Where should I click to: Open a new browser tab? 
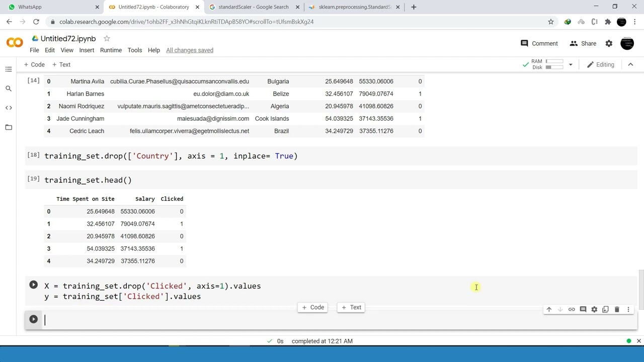tap(414, 7)
